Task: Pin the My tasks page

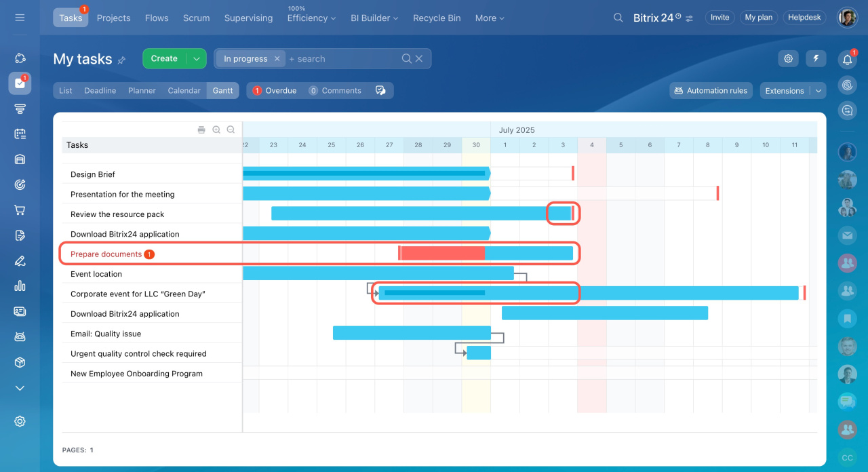Action: point(122,60)
